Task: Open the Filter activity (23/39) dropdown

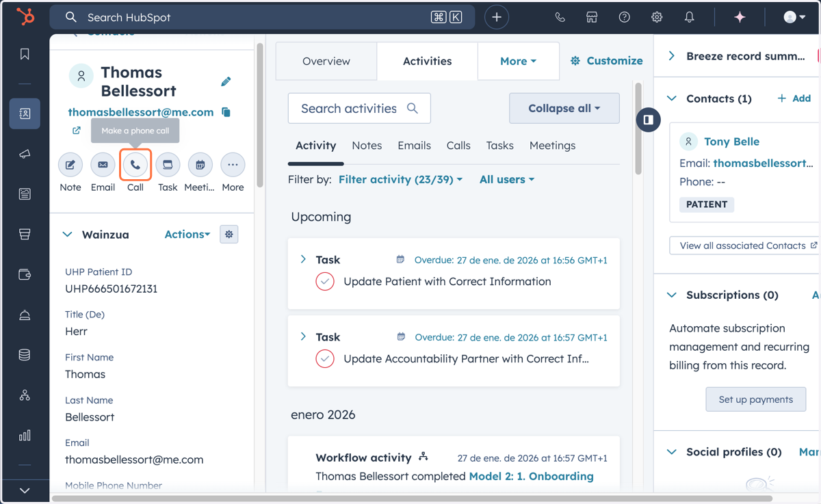Action: click(x=400, y=179)
